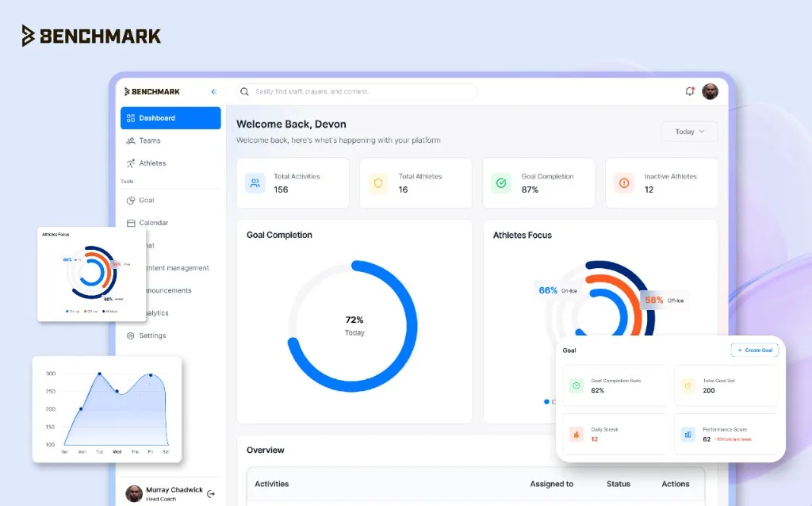
Task: Click the Goal pie icon in sidebar
Action: click(x=131, y=200)
